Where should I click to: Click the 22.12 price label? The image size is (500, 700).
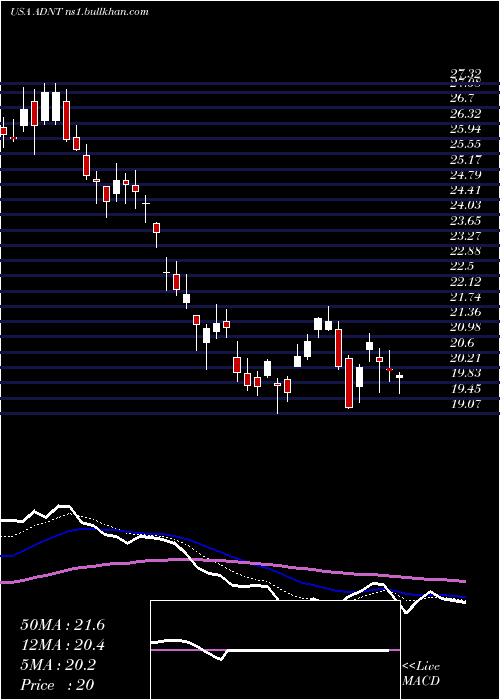click(467, 282)
